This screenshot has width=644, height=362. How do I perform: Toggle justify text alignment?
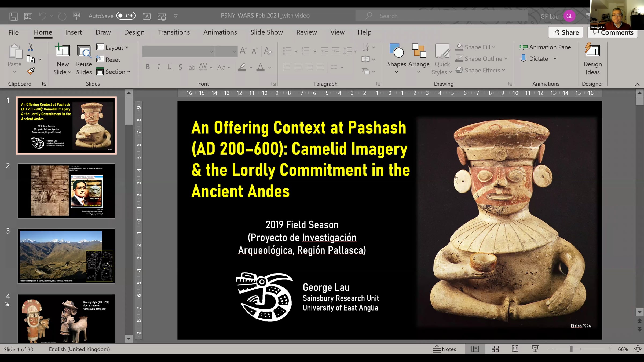click(x=320, y=67)
